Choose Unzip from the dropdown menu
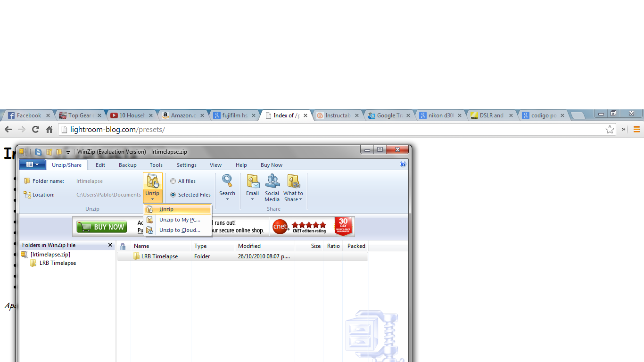Image resolution: width=644 pixels, height=362 pixels. (178, 209)
